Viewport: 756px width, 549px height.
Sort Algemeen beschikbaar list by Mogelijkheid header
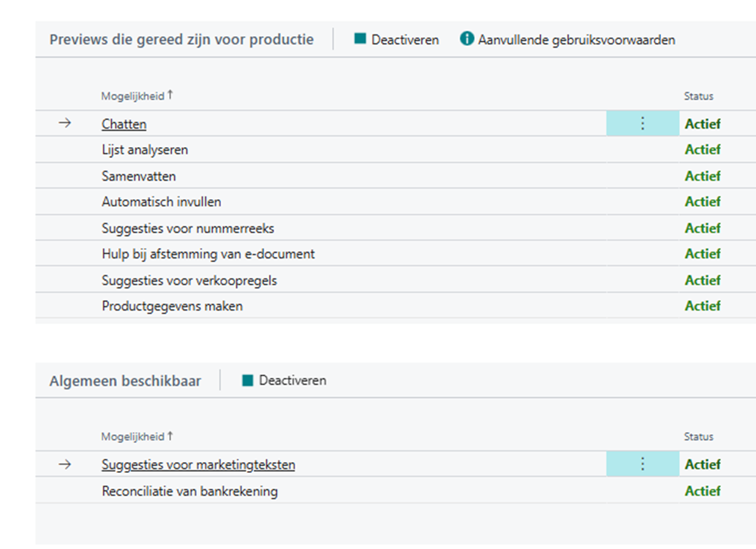pos(134,437)
